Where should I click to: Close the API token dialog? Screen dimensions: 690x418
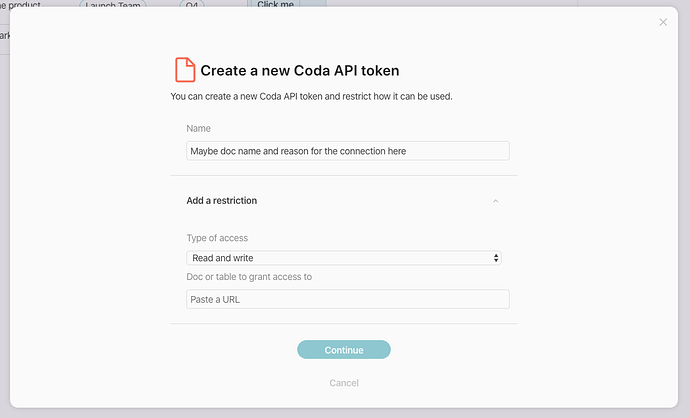663,22
